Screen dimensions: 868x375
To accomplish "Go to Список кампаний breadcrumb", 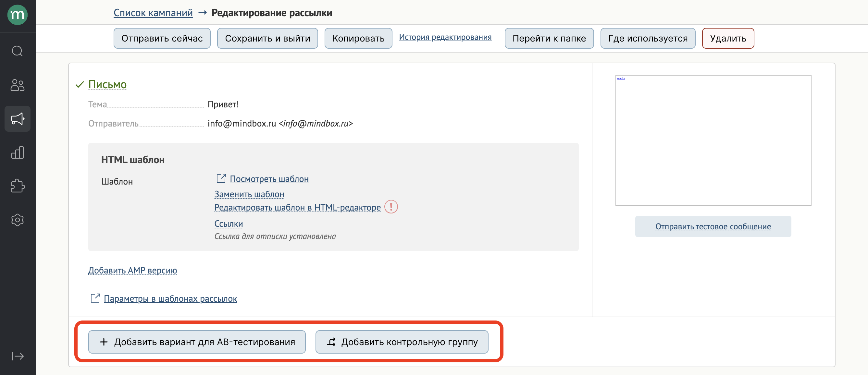I will (153, 13).
